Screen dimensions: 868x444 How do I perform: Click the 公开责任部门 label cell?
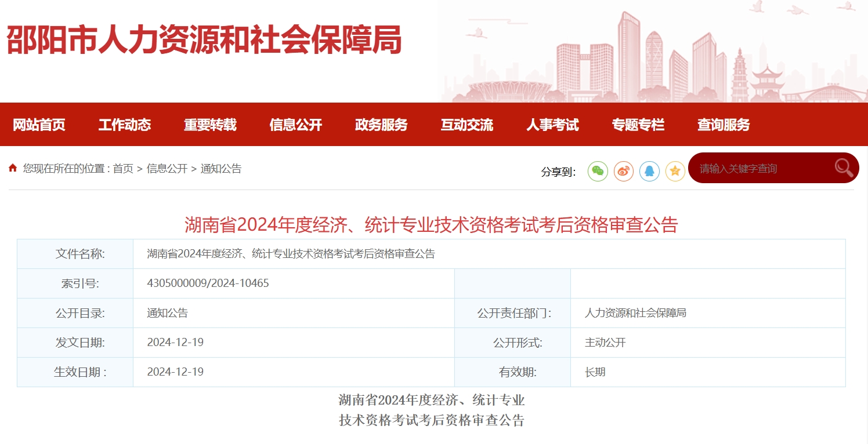pyautogui.click(x=513, y=313)
